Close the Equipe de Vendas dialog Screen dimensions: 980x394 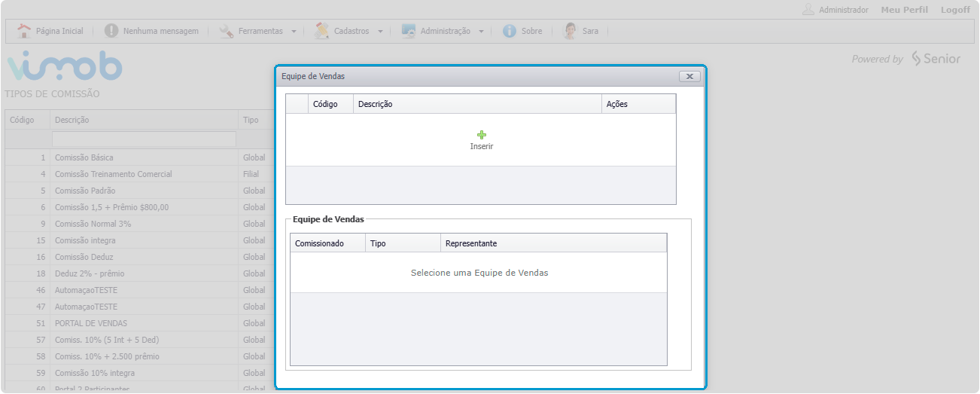(689, 76)
